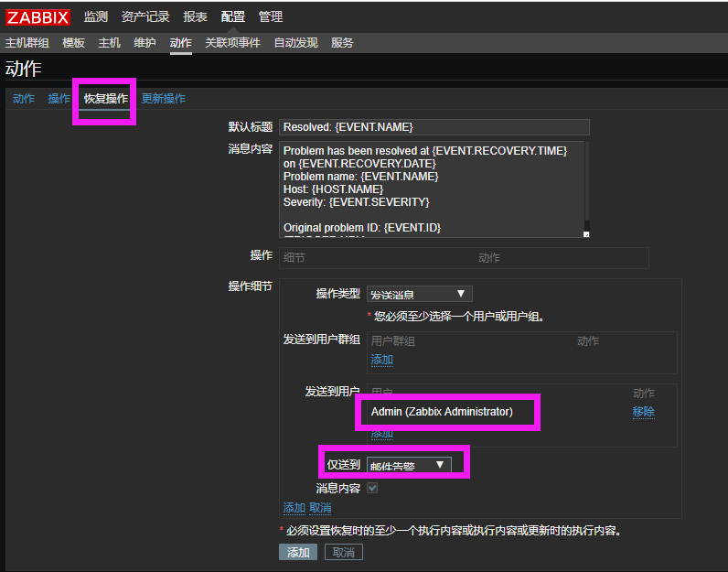Open the 资产记录 top menu
This screenshot has width=728, height=572.
tap(145, 16)
